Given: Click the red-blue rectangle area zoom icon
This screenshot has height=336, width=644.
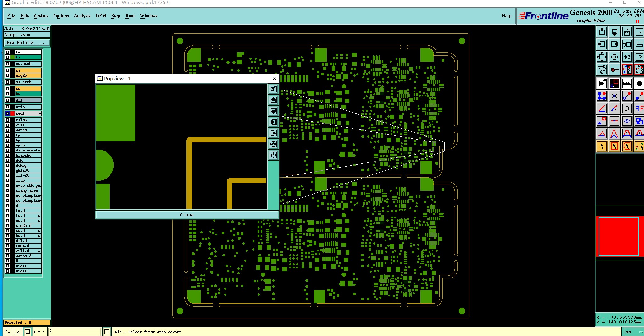Looking at the screenshot, I should (614, 83).
